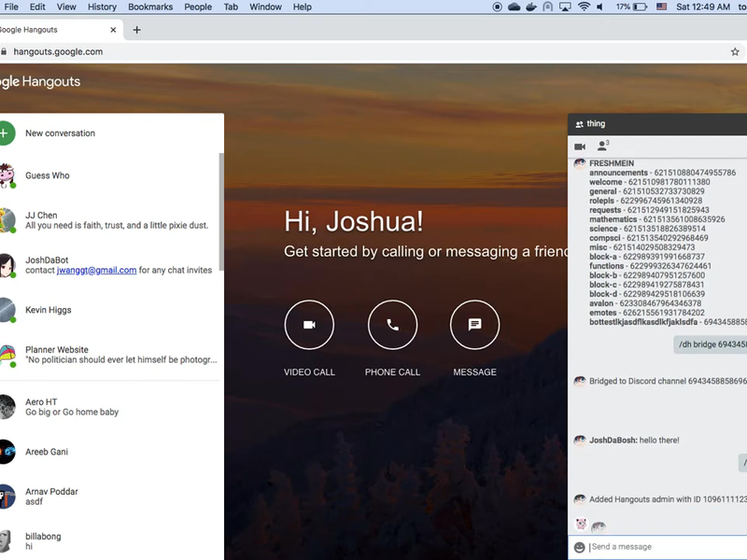Start a New conversation

[x=60, y=133]
